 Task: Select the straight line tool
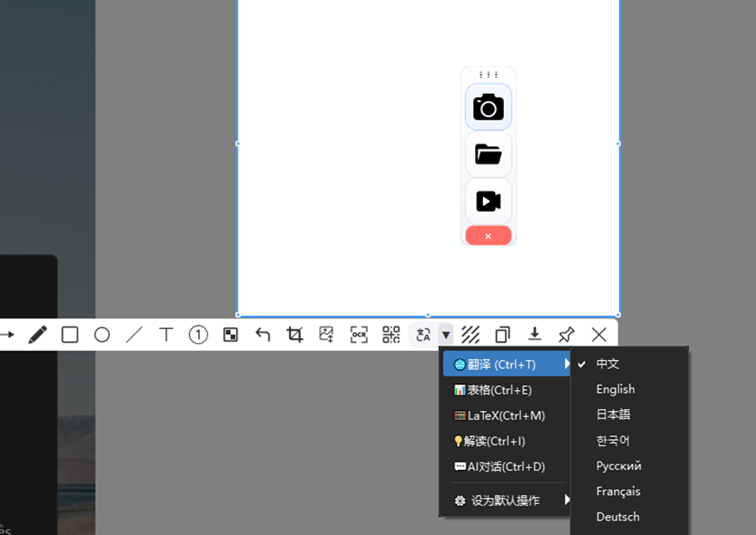(x=134, y=334)
